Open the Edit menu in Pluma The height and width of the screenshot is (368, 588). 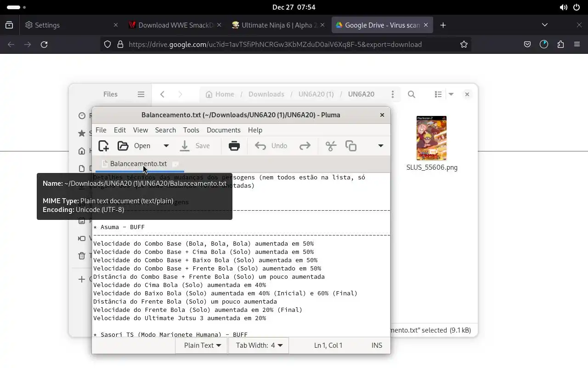pyautogui.click(x=120, y=130)
